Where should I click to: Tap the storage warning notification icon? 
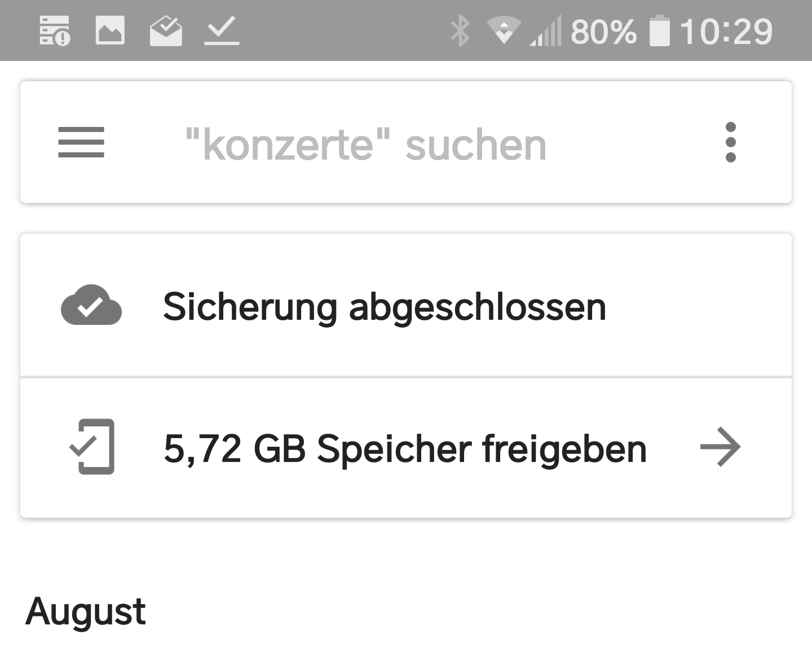point(55,30)
